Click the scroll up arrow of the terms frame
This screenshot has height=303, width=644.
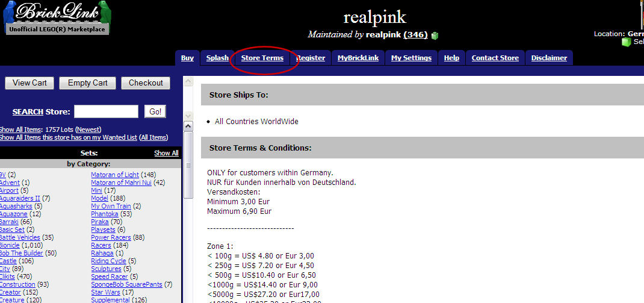coord(188,82)
